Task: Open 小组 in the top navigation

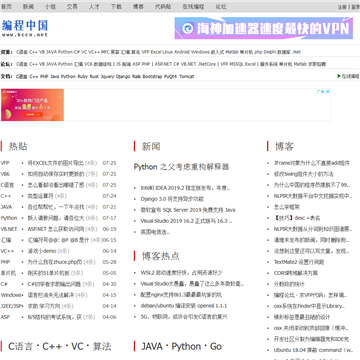Action: (50, 7)
